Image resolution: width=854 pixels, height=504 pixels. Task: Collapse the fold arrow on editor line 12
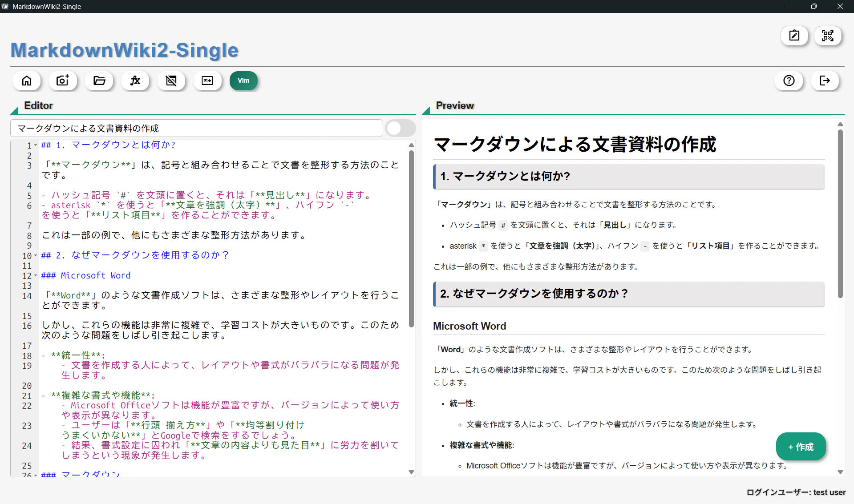(36, 275)
